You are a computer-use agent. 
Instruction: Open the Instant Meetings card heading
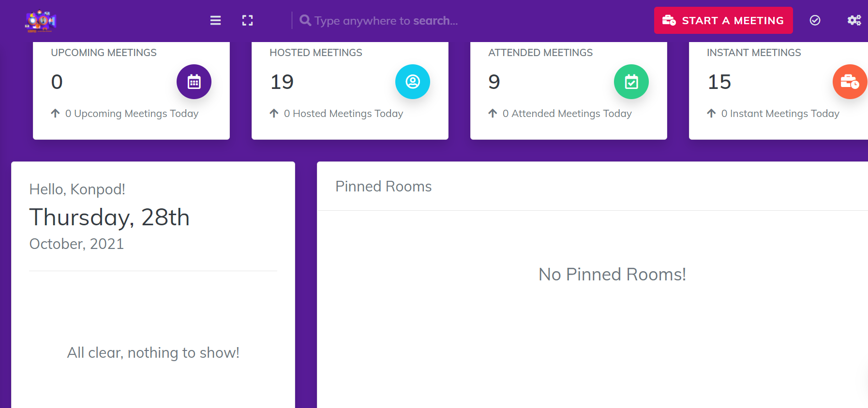pyautogui.click(x=753, y=53)
